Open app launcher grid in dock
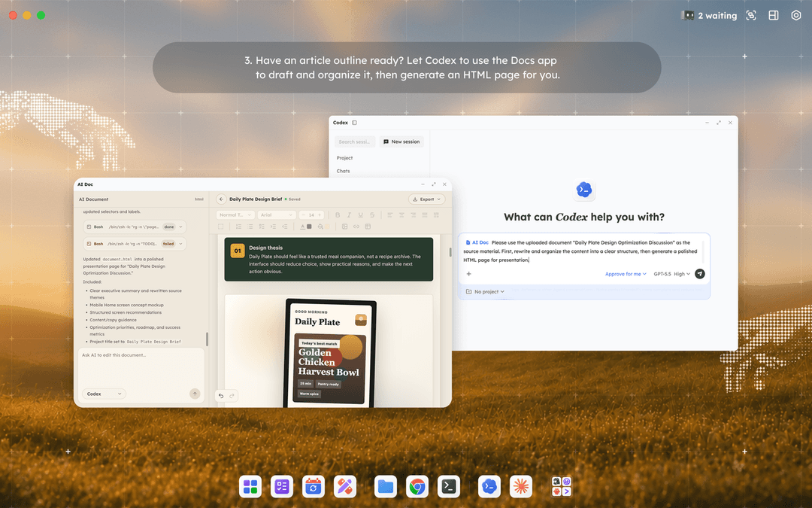The height and width of the screenshot is (508, 812). tap(250, 487)
